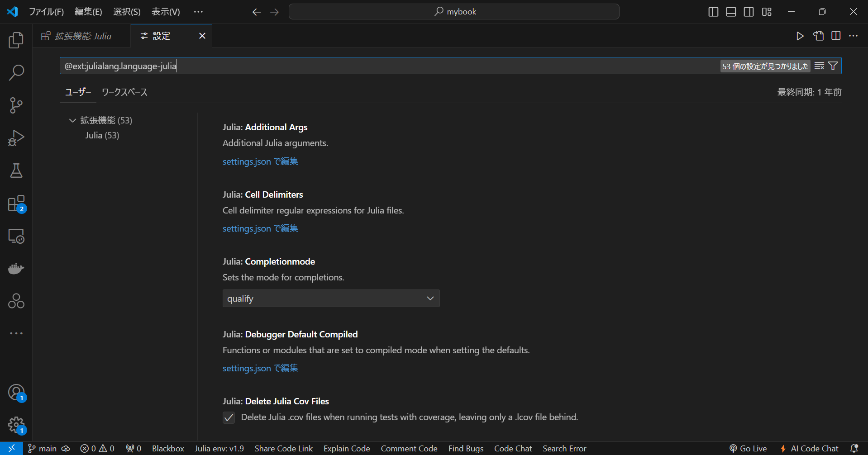Click Explain Code in status bar

click(x=346, y=448)
